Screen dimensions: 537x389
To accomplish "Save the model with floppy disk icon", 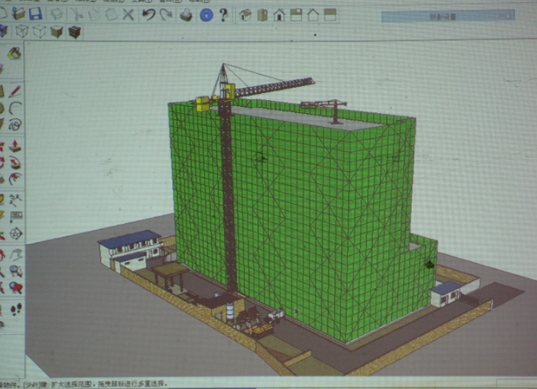I will point(36,14).
